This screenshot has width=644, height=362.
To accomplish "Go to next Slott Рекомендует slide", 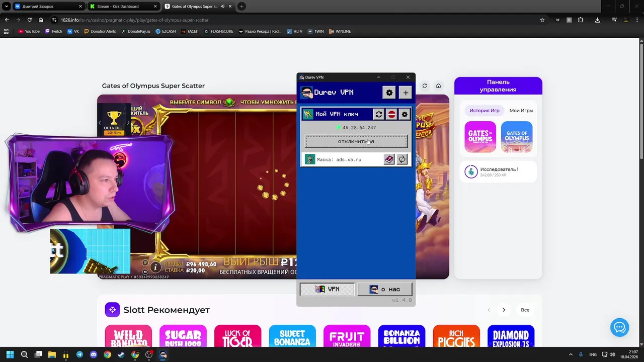I will pos(504,310).
